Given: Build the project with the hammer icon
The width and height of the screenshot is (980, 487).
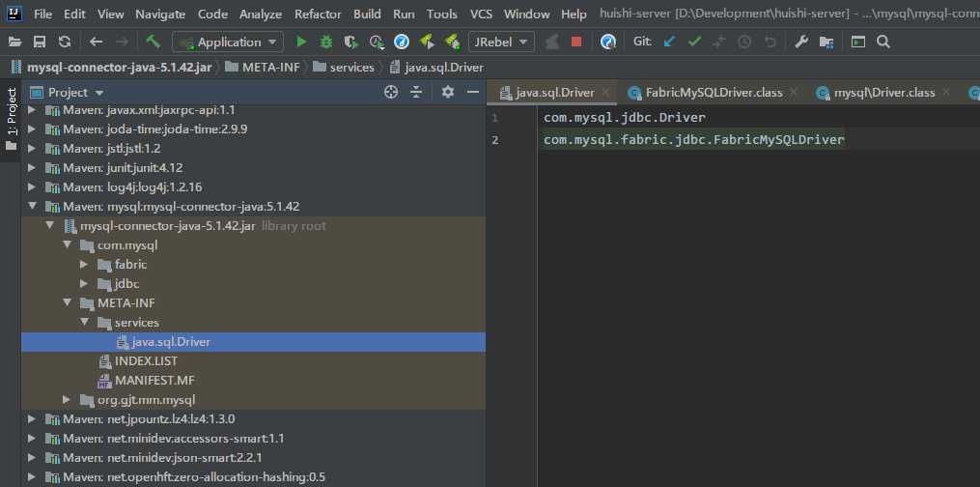Looking at the screenshot, I should [154, 42].
